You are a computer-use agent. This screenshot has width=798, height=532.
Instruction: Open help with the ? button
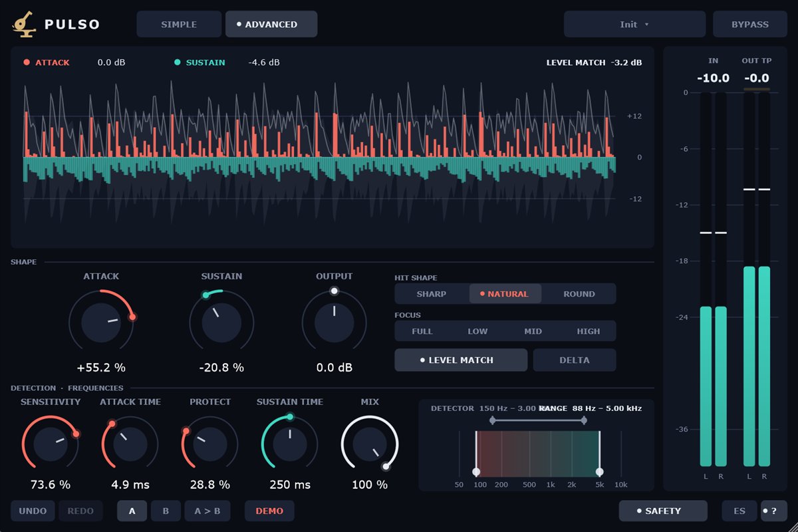[x=774, y=511]
